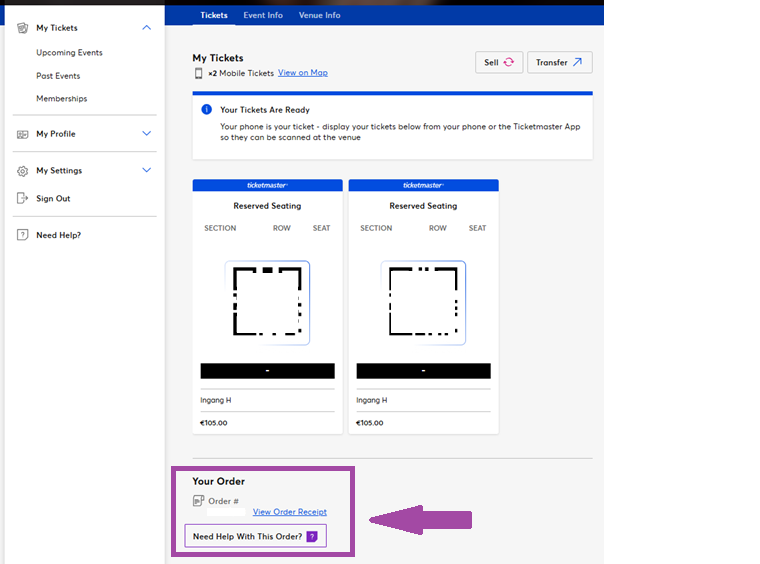
Task: Open the View Order Receipt link
Action: pos(289,512)
